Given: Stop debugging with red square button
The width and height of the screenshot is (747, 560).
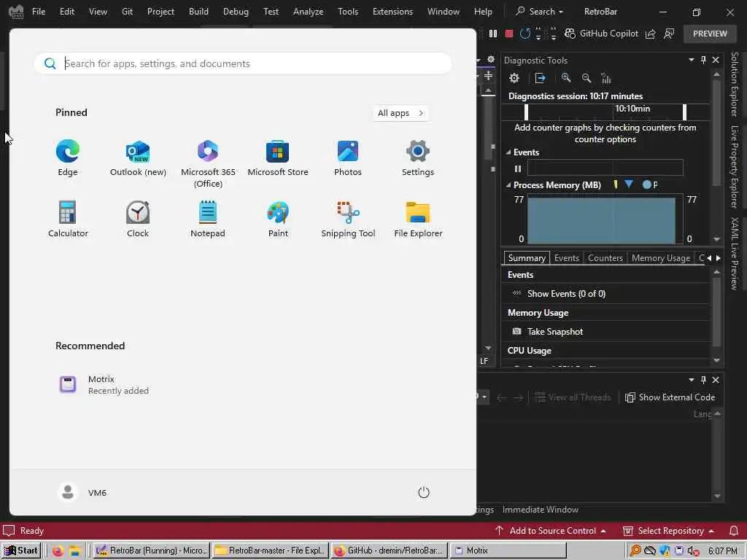Looking at the screenshot, I should pyautogui.click(x=508, y=34).
